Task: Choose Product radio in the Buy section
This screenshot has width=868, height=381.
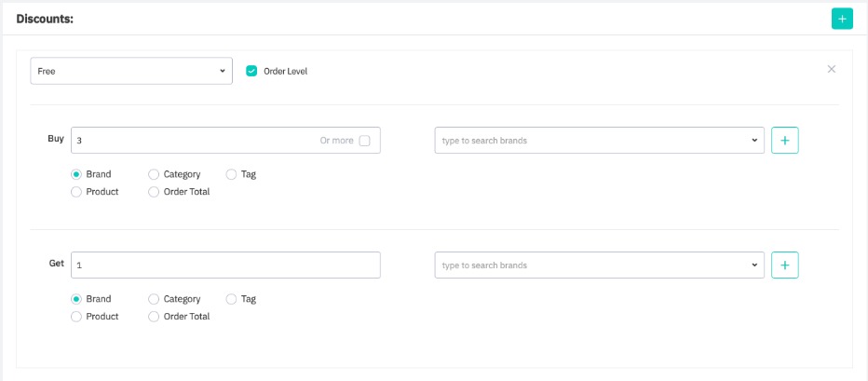Action: [76, 192]
